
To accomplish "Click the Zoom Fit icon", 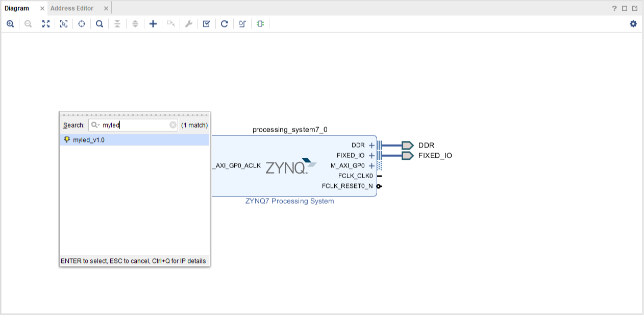I will coord(46,24).
